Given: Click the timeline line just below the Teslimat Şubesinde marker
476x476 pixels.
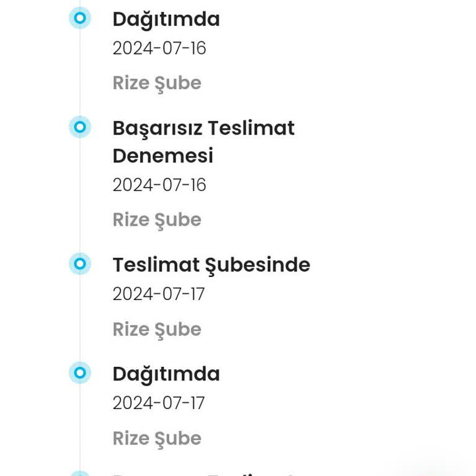Looking at the screenshot, I should pyautogui.click(x=80, y=310).
